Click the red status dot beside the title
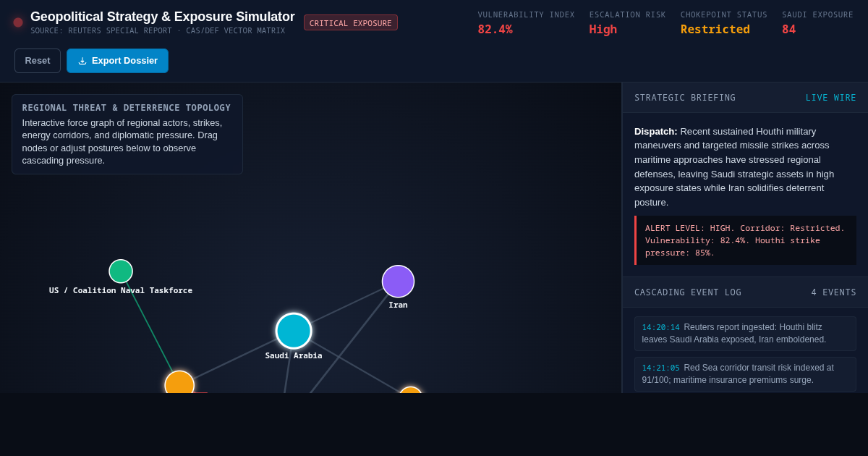Viewport: 868px width, 456px height. (18, 22)
